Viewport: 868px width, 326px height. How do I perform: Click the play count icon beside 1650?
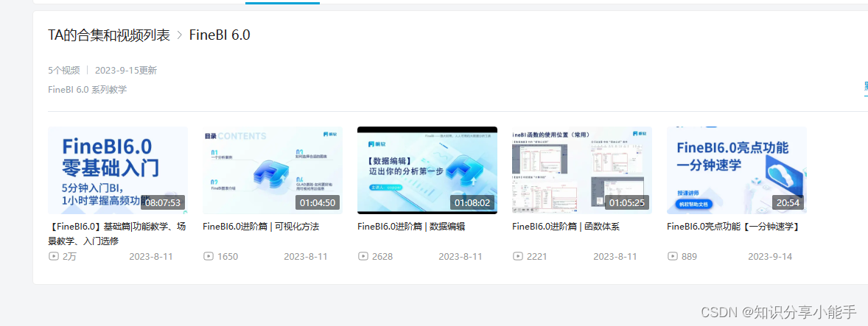[208, 256]
